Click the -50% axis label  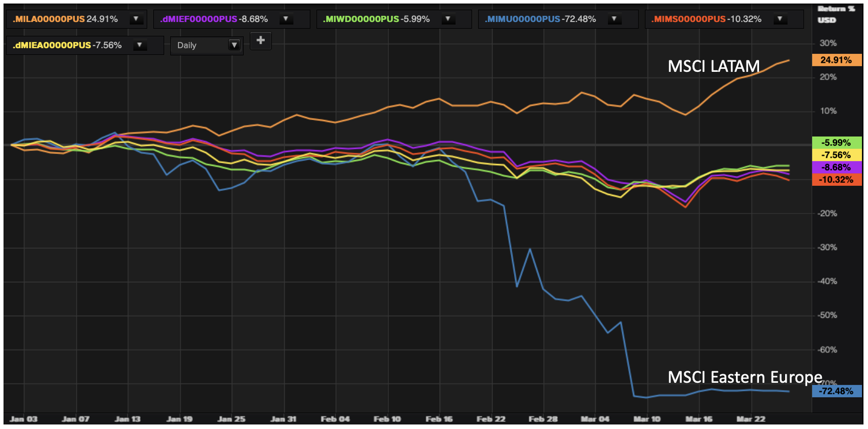coord(827,315)
